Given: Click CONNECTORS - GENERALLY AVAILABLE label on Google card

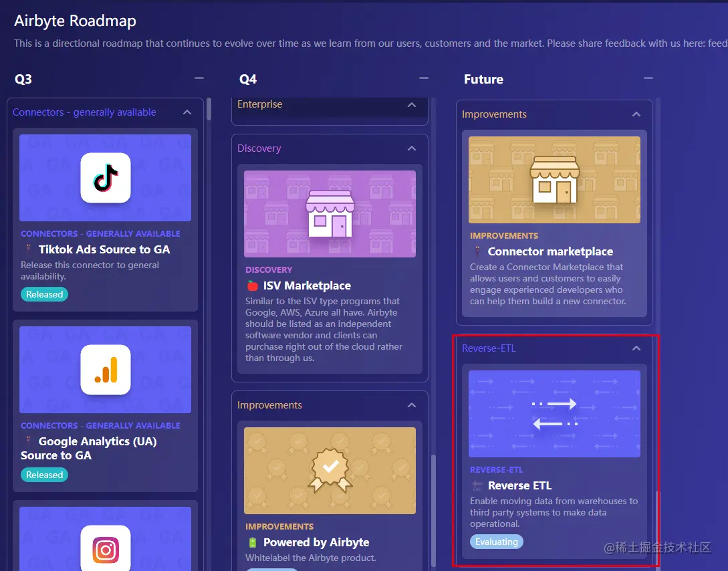Looking at the screenshot, I should (x=100, y=426).
